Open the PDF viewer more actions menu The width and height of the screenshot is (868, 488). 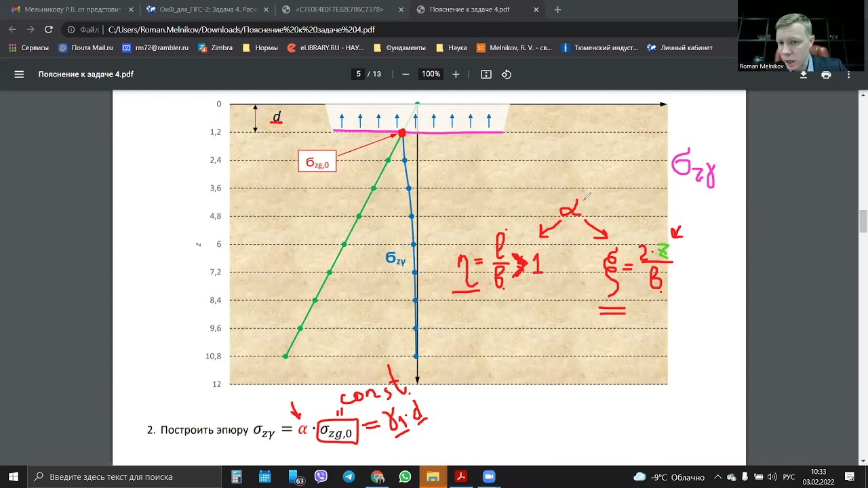(848, 75)
